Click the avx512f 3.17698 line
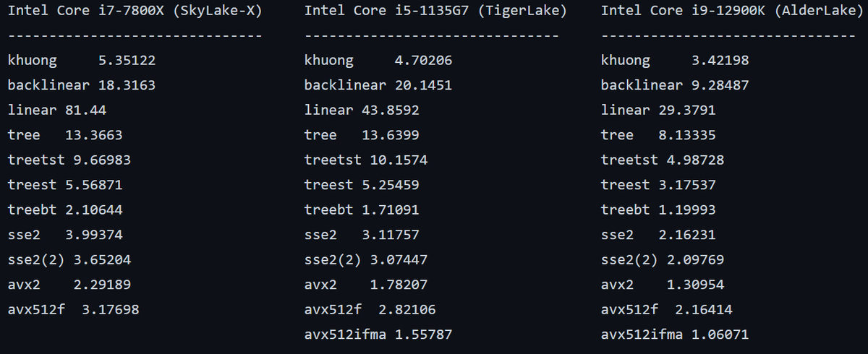Screen dimensions: 868x354 click(x=74, y=310)
